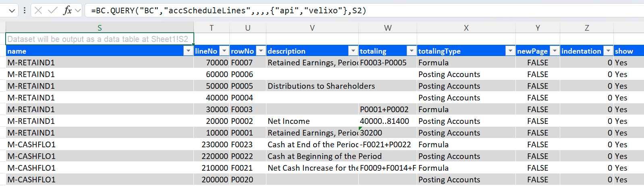Click the Enter checkmark icon in formula bar
This screenshot has height=186, width=644.
[52, 10]
